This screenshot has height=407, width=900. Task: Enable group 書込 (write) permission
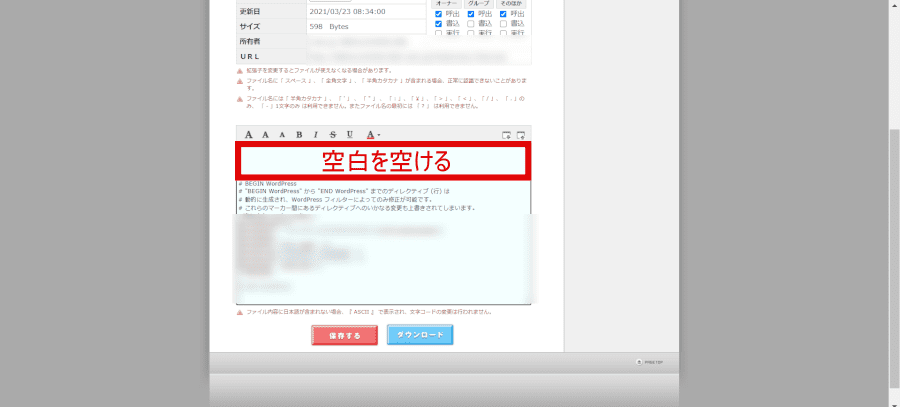coord(471,23)
